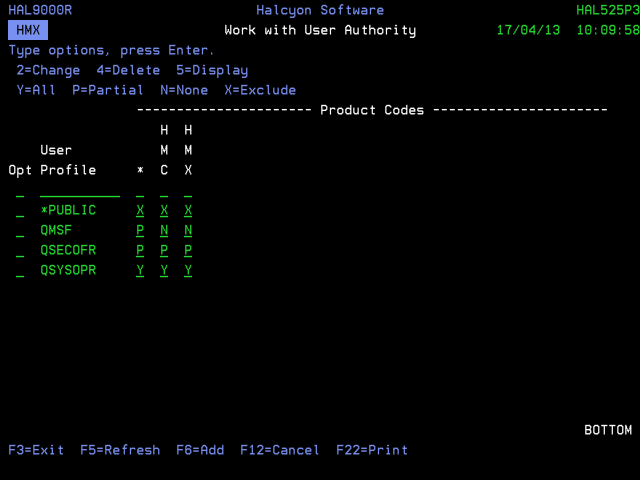Click QSYSOPR's HMC authority value Y
The width and height of the screenshot is (640, 480).
[164, 271]
